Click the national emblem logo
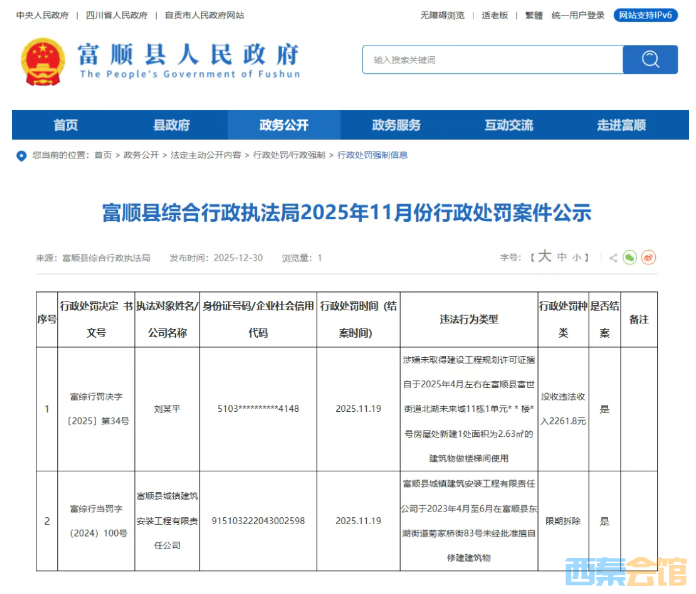The width and height of the screenshot is (696, 594). coord(42,60)
